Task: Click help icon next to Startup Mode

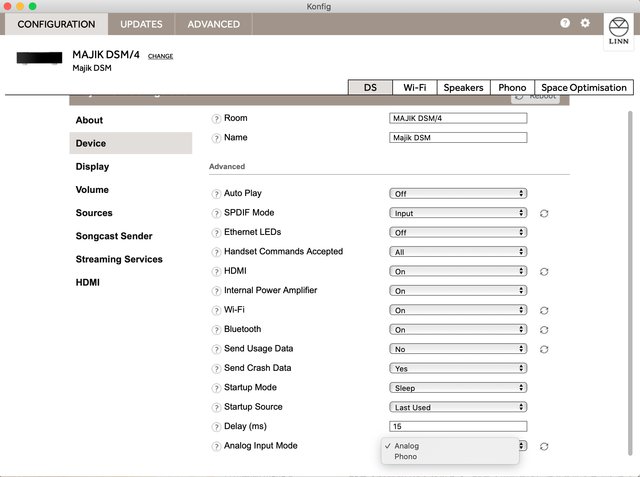Action: click(x=216, y=387)
